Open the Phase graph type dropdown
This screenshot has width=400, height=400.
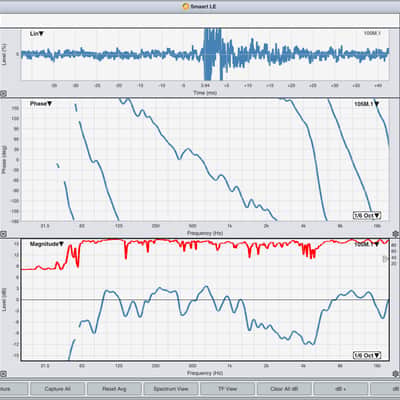tap(41, 104)
